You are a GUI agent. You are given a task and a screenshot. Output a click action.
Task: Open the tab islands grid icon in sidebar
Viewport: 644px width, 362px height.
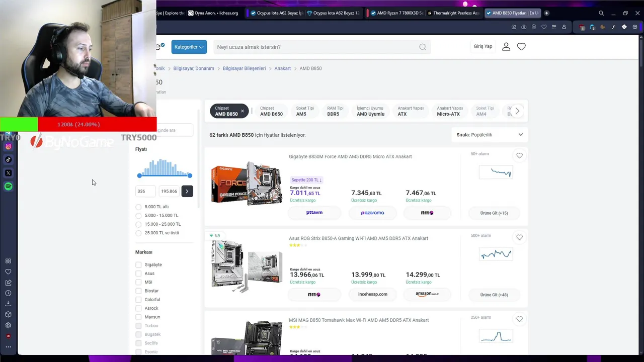8,261
